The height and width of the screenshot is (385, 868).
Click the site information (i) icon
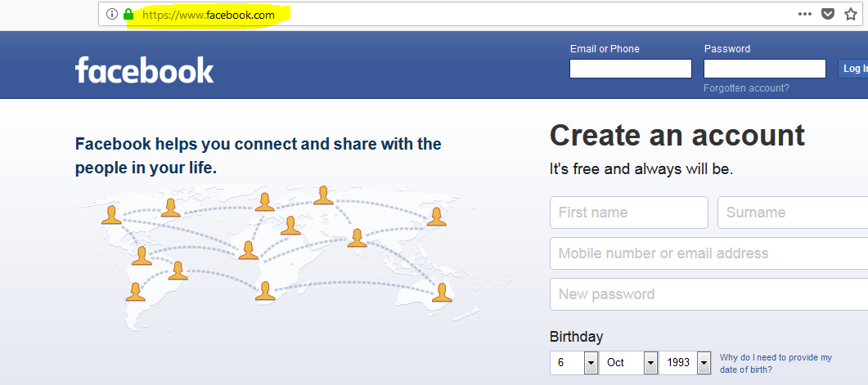112,14
